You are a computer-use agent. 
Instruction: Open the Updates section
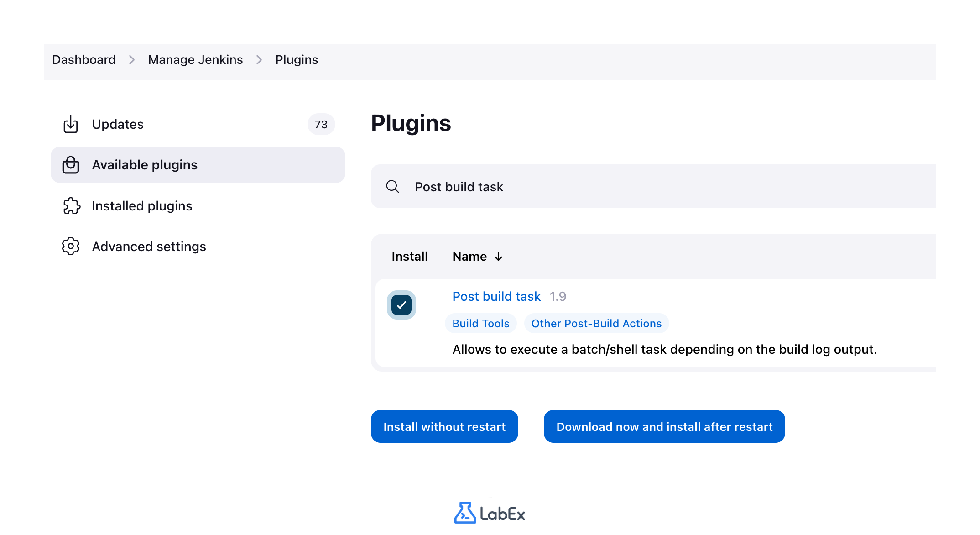point(117,124)
